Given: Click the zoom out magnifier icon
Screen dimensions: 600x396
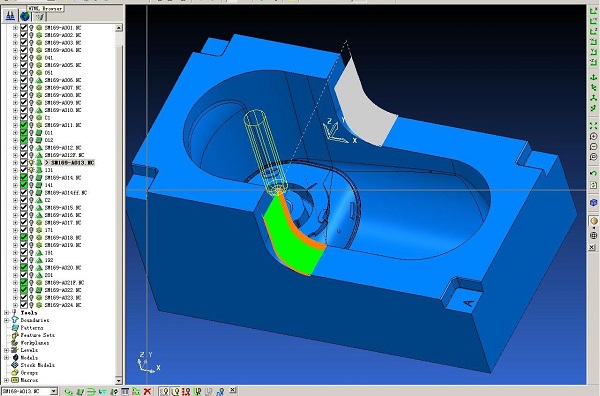Looking at the screenshot, I should [x=593, y=147].
